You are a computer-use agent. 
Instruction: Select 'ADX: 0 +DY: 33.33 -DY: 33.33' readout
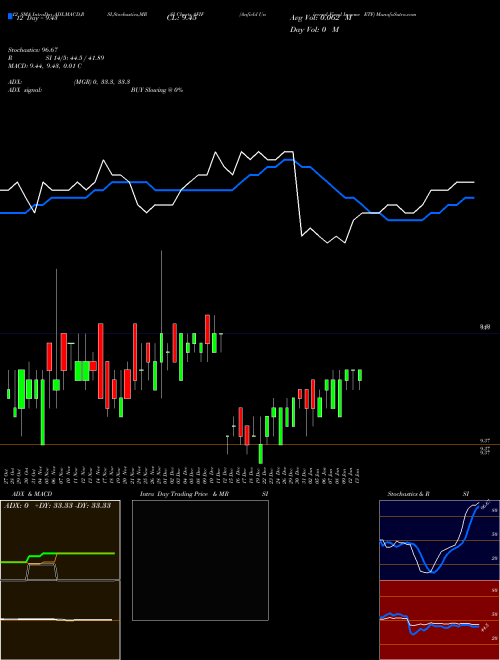(57, 506)
